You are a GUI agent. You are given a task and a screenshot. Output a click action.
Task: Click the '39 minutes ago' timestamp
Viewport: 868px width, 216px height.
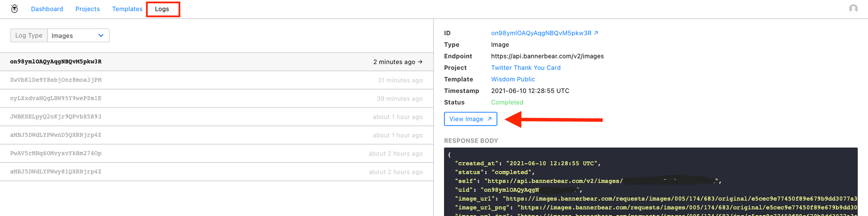[x=400, y=99]
